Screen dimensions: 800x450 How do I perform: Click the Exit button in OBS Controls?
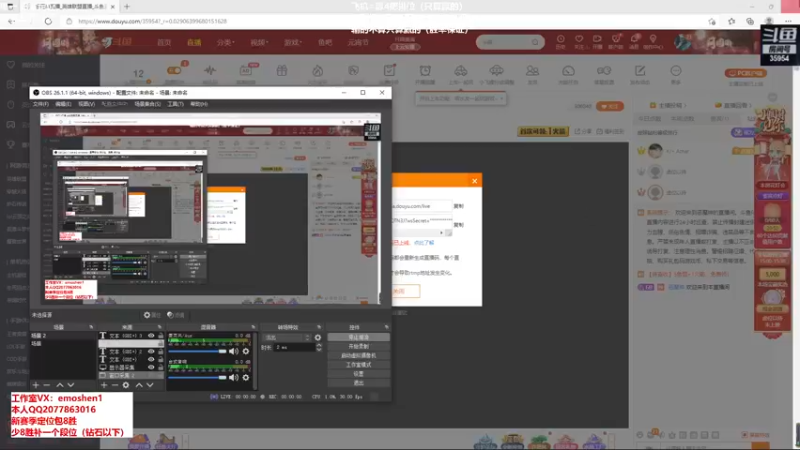[x=359, y=383]
